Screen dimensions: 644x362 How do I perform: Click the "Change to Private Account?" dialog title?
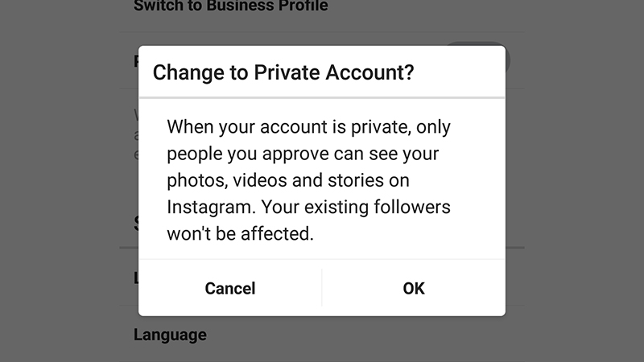(283, 72)
